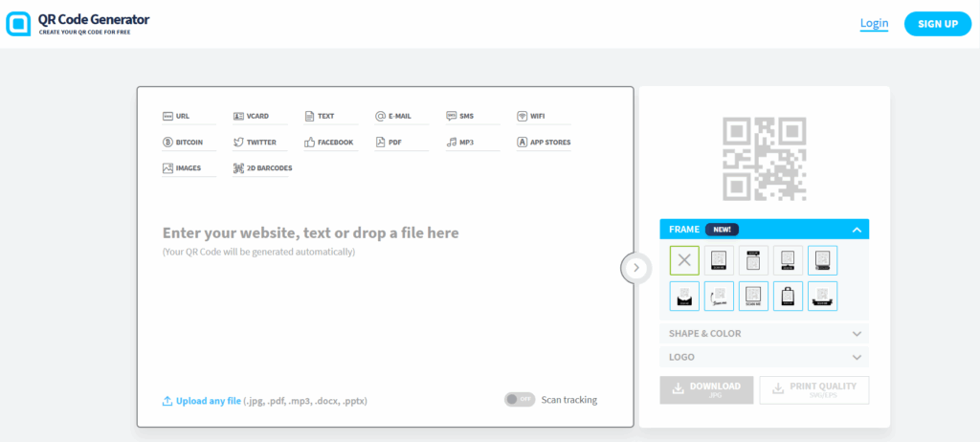
Task: Toggle the Scan tracking switch
Action: click(x=520, y=400)
